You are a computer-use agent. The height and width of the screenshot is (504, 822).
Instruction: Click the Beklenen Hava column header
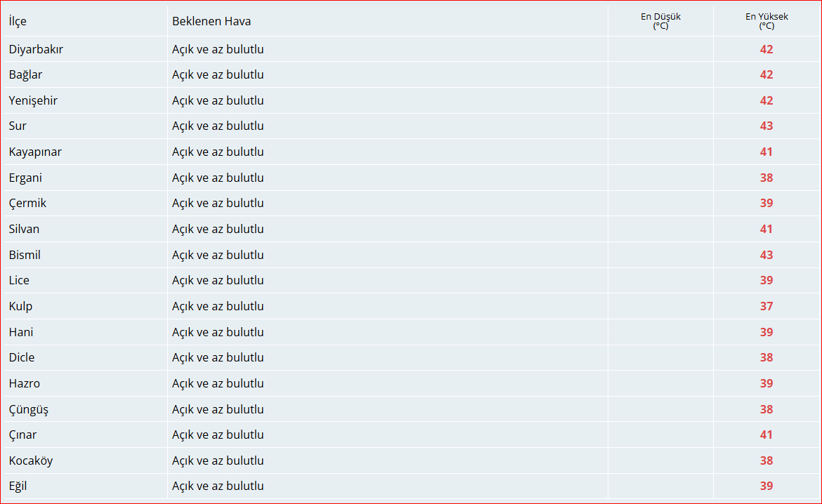click(211, 21)
